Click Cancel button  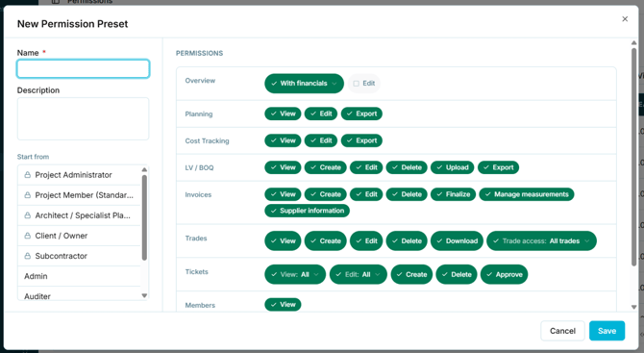[562, 331]
